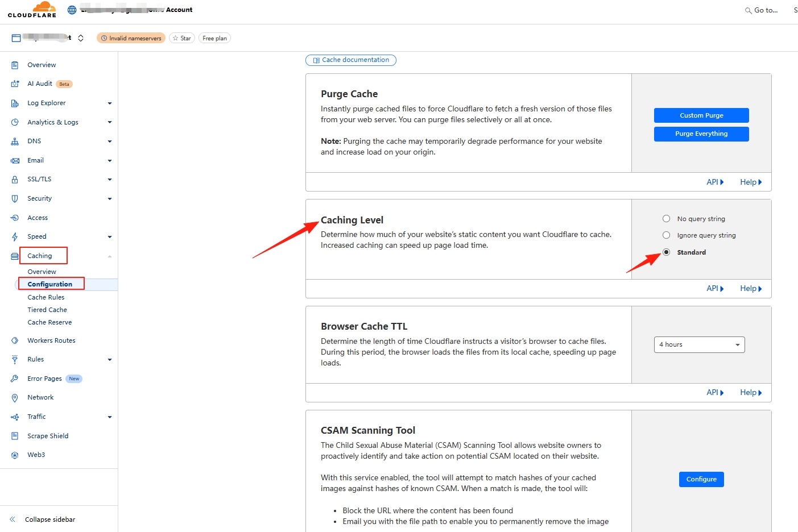Click the Web3 sidebar icon
The width and height of the screenshot is (798, 532).
15,455
